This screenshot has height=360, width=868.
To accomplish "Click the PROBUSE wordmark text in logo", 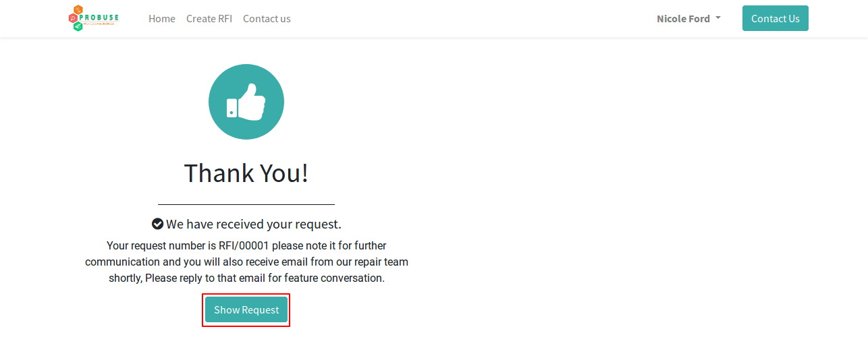I will (99, 17).
